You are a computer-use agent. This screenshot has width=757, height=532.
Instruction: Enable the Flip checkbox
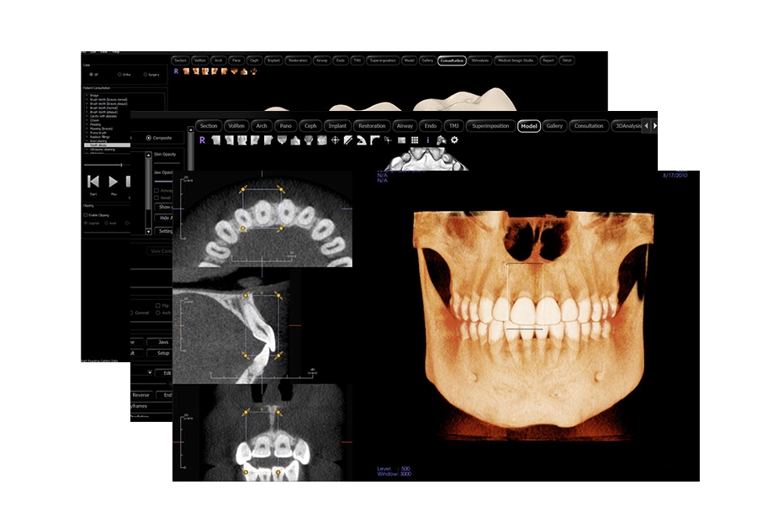point(157,305)
